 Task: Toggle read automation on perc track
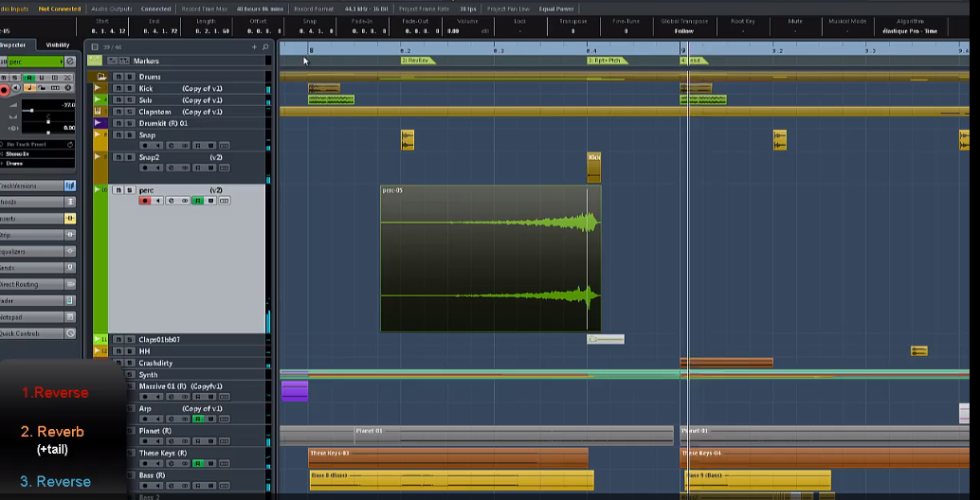(197, 201)
